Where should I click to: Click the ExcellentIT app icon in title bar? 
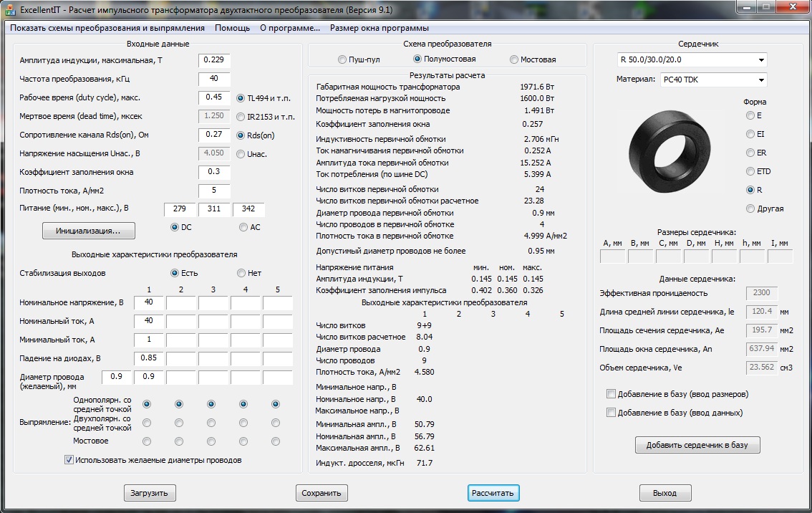point(10,8)
